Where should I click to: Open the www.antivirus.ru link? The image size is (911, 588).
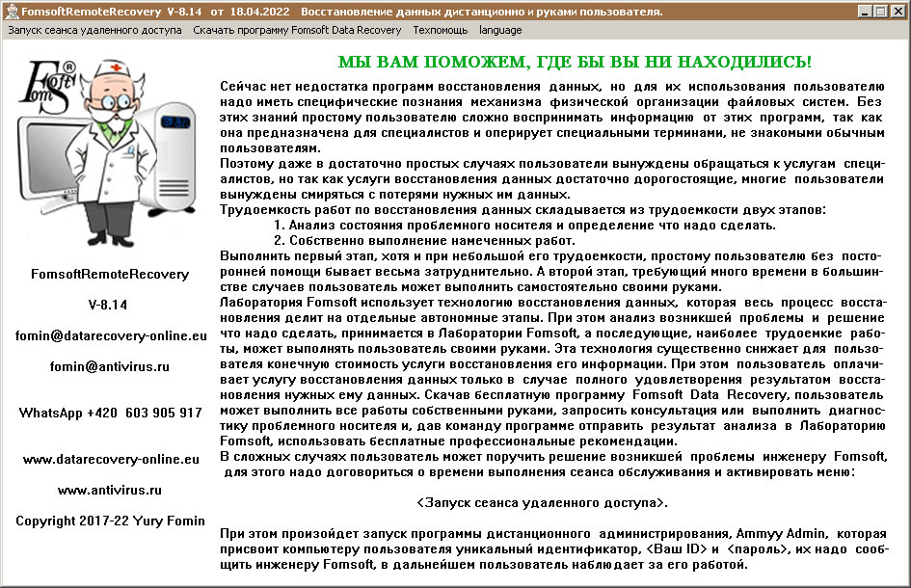point(109,490)
